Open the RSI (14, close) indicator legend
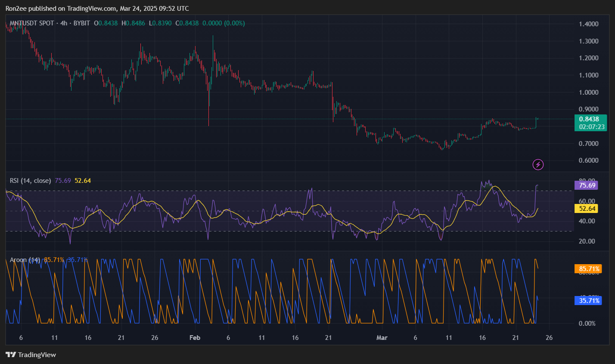This screenshot has width=615, height=364. point(30,181)
